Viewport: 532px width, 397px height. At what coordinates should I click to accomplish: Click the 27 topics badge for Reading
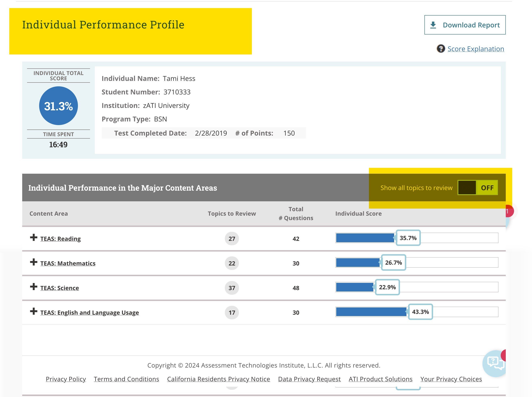click(x=232, y=239)
